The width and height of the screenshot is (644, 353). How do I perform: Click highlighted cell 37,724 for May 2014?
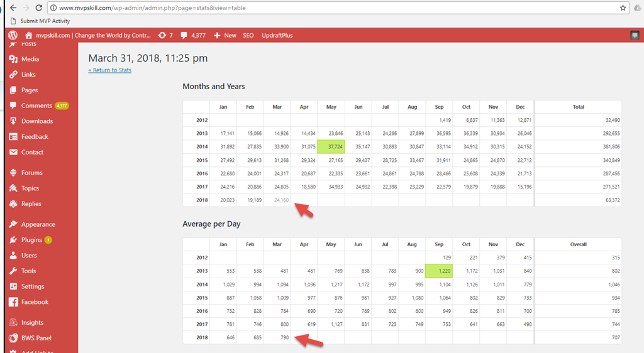[x=331, y=147]
